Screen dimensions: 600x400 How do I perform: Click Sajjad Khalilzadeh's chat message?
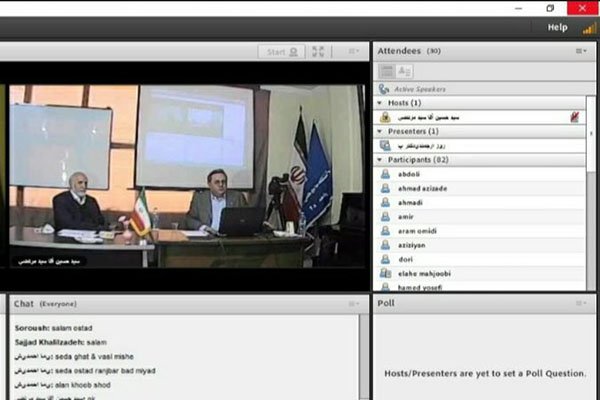coord(60,342)
